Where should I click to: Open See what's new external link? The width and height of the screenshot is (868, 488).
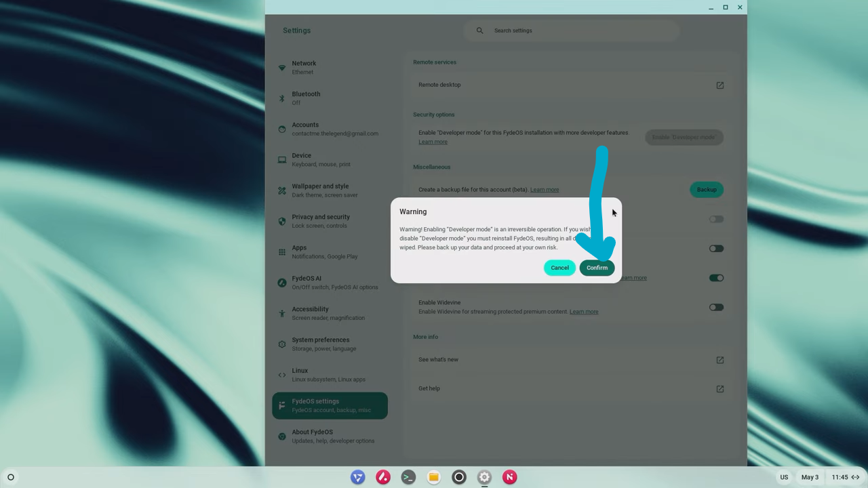click(x=719, y=360)
